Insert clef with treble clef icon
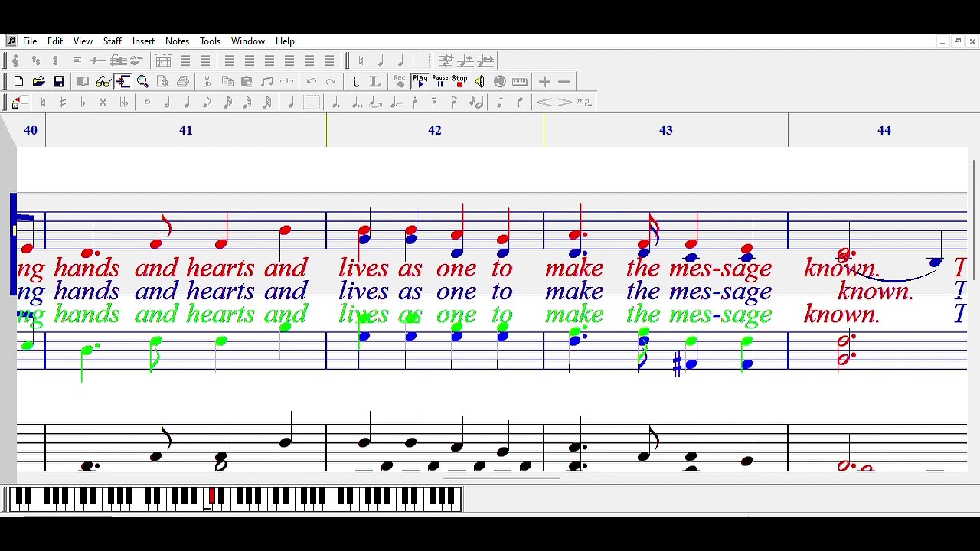This screenshot has width=980, height=551. pos(15,60)
